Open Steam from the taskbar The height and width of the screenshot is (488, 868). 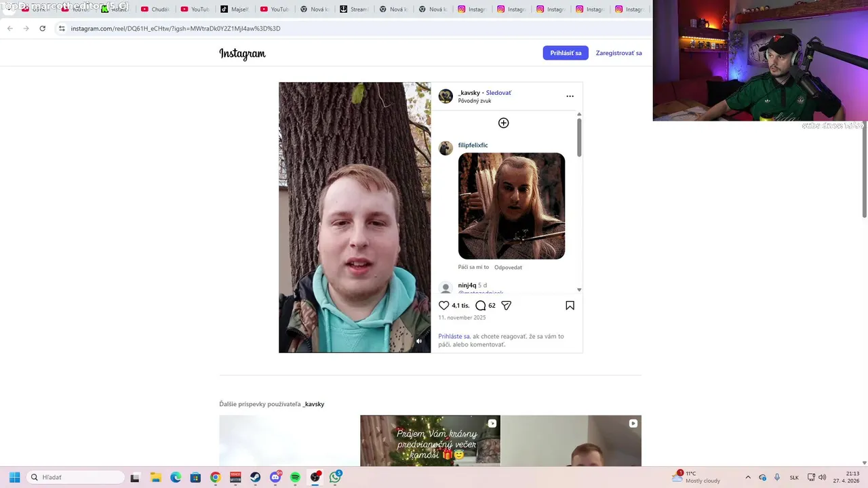click(x=255, y=477)
